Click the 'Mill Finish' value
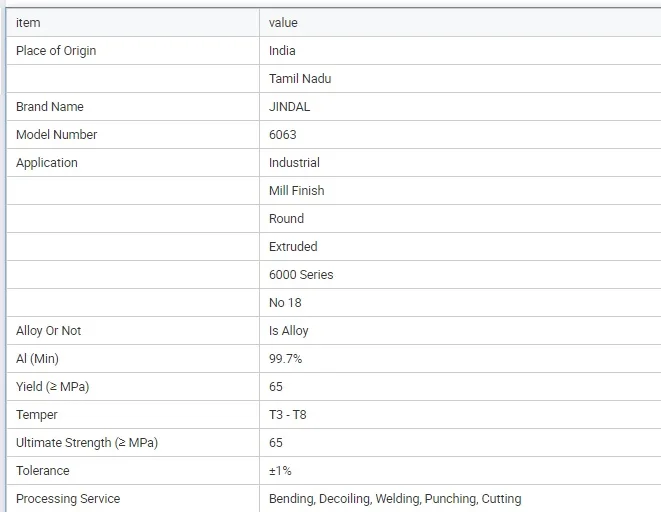Viewport: 661px width, 512px height. point(296,190)
